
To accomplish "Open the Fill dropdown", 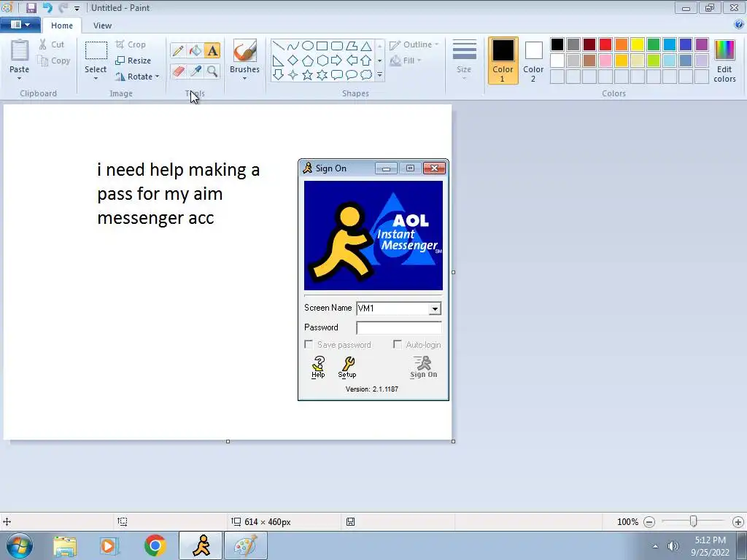I will pos(406,61).
